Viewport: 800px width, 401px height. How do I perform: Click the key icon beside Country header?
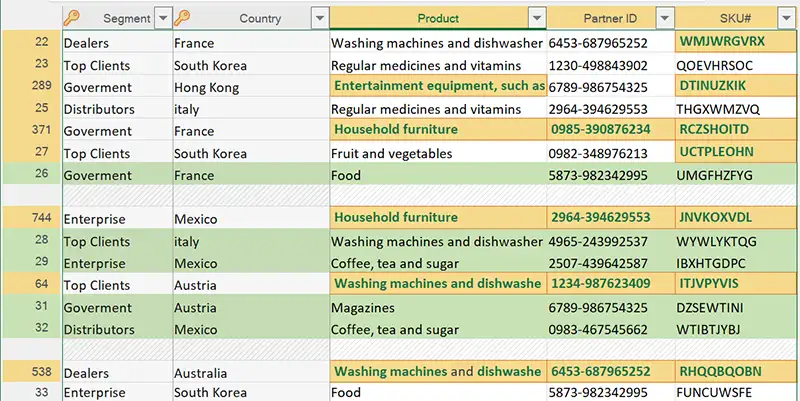[x=182, y=18]
